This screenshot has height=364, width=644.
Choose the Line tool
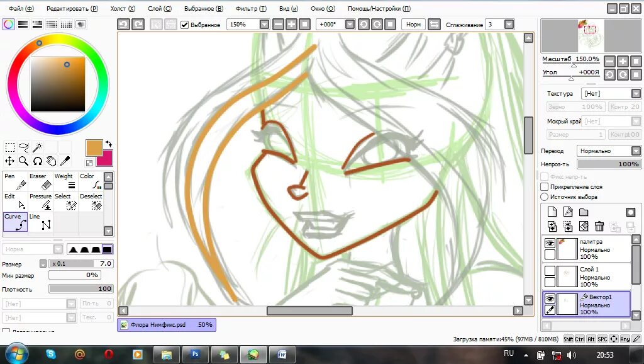(x=40, y=222)
